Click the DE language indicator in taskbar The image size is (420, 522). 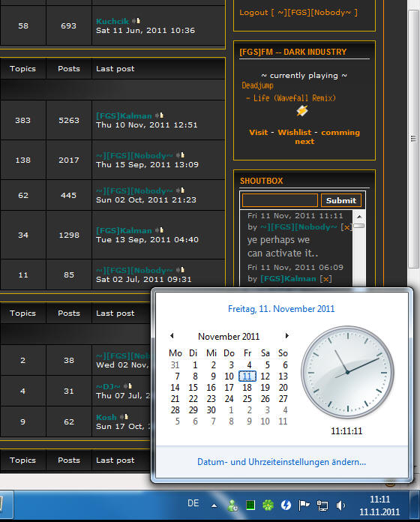(193, 503)
